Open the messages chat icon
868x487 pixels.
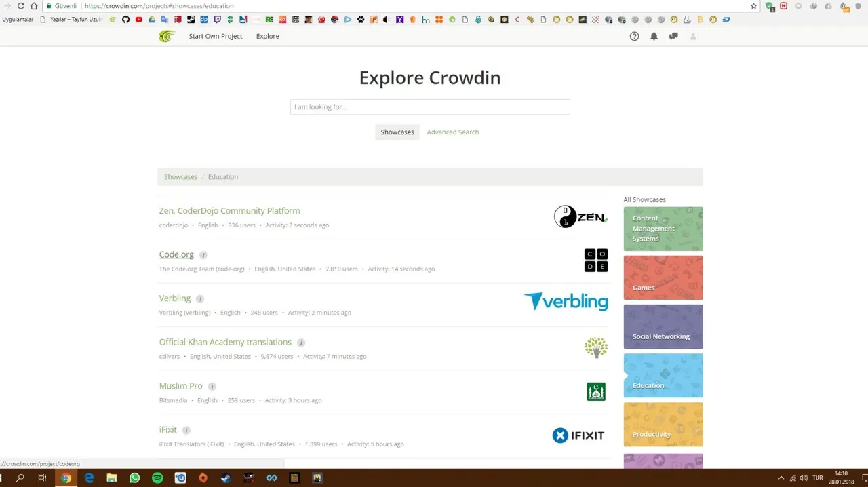[673, 37]
